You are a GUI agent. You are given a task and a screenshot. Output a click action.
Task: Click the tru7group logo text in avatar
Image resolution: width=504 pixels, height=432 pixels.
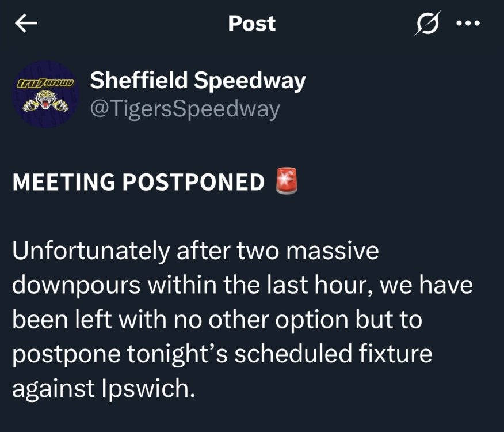click(45, 84)
